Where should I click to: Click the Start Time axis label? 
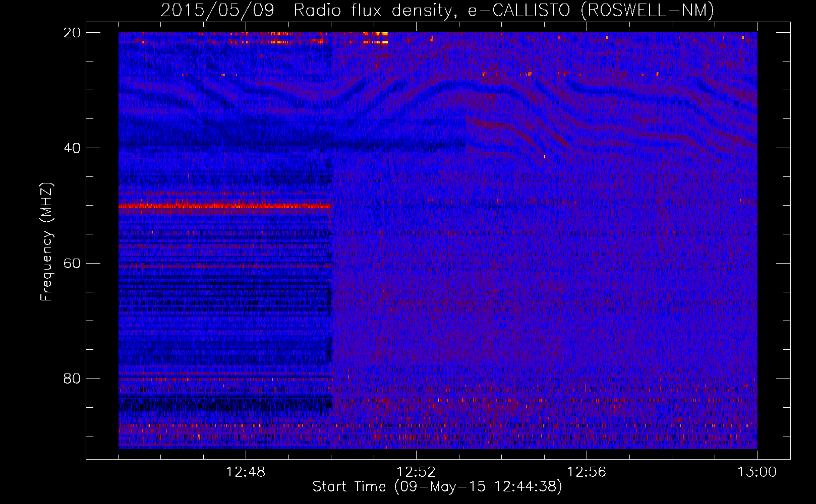[x=437, y=487]
